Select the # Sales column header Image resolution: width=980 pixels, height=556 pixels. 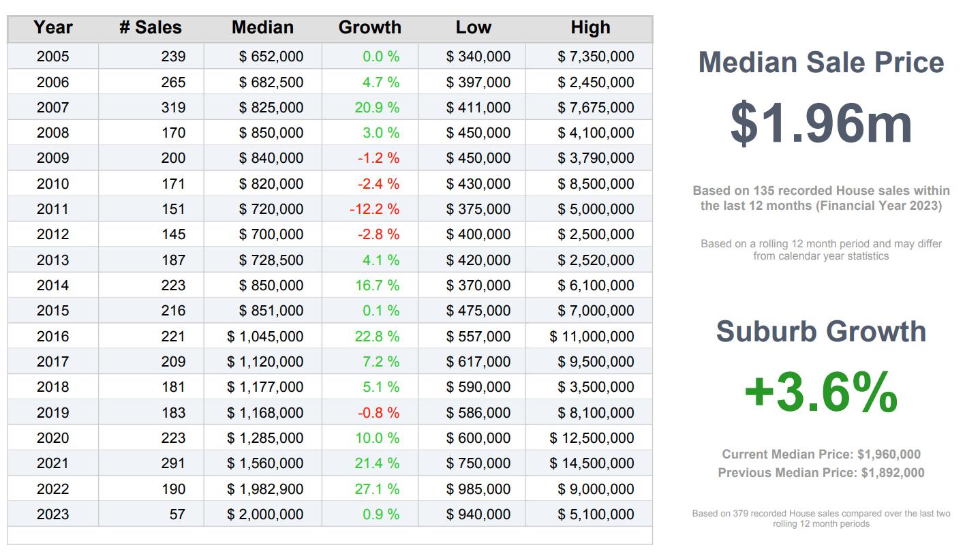tap(150, 28)
